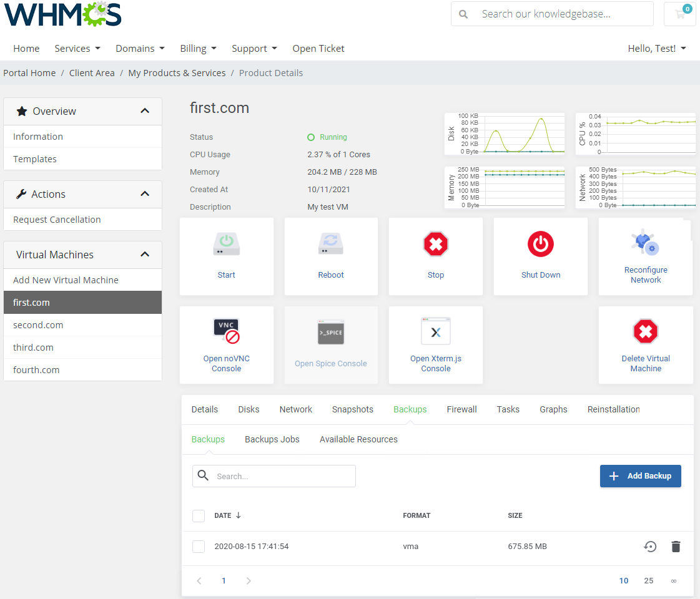Select fourth.com virtual machine
Viewport: 700px width, 599px height.
[82, 370]
